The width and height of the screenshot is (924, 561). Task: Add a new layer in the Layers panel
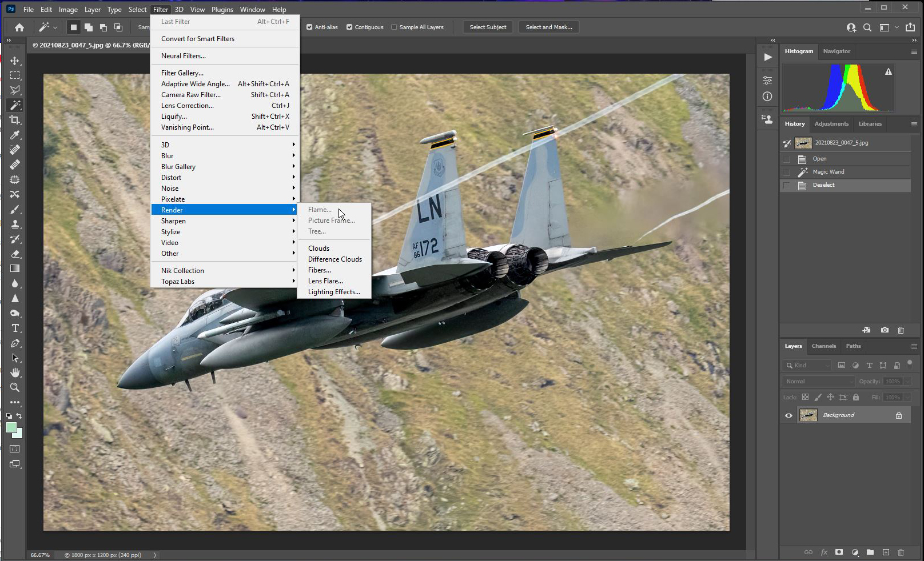[x=886, y=552]
